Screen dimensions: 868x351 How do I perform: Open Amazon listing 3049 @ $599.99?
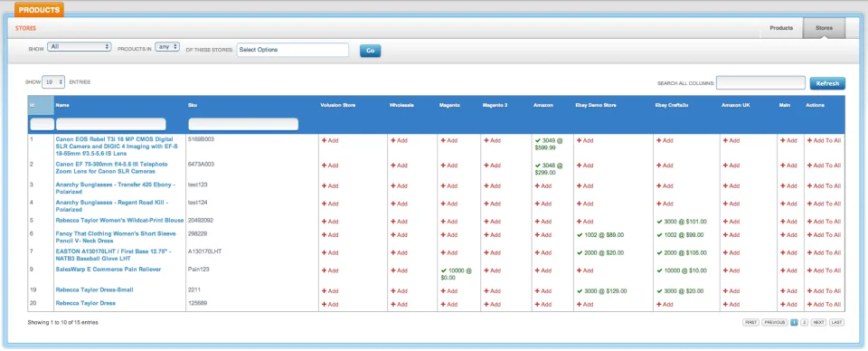[549, 144]
